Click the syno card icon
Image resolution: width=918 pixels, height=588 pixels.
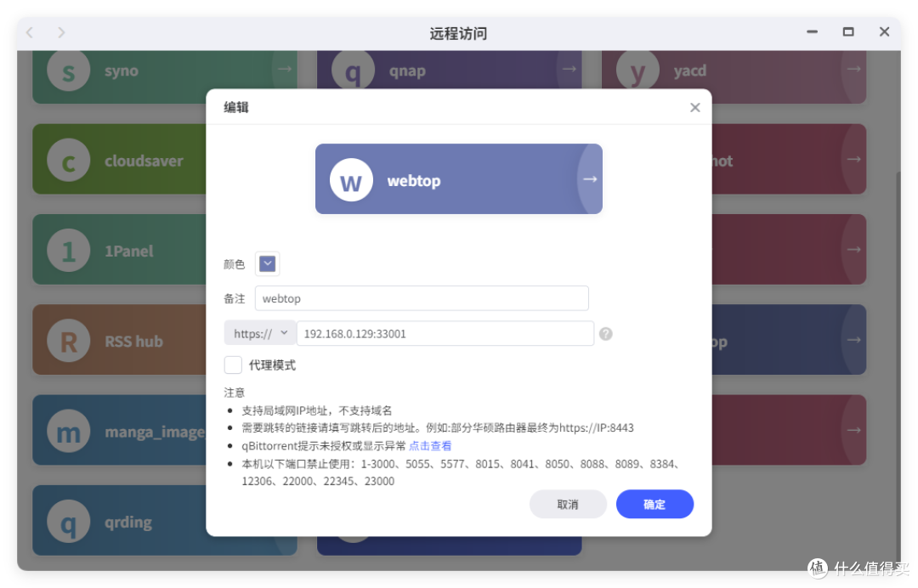[69, 71]
